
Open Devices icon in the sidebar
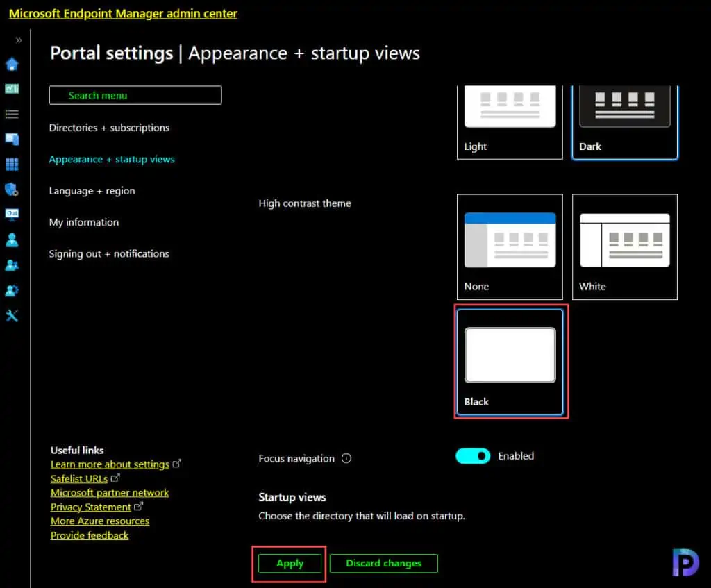[x=12, y=139]
